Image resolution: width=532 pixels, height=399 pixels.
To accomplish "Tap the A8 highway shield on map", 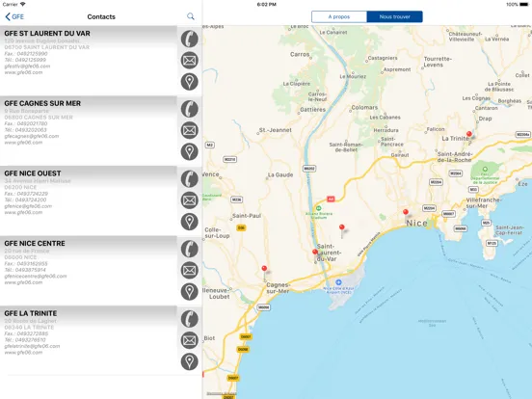I will point(331,199).
